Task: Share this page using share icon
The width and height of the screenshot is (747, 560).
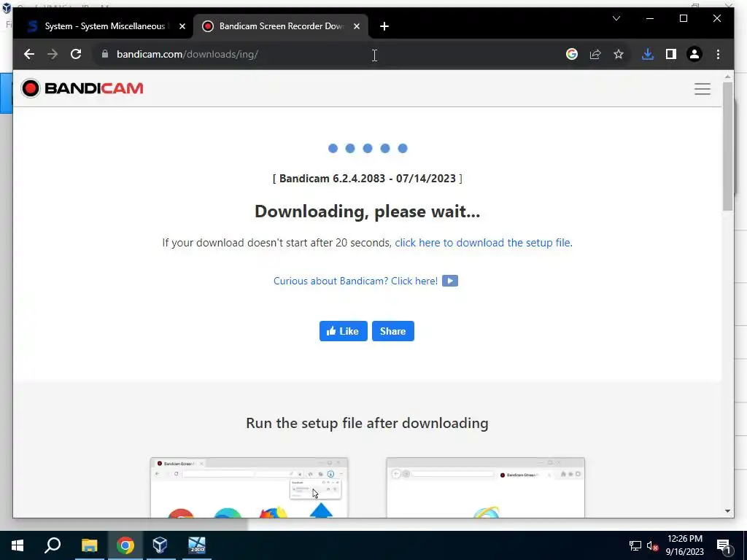Action: tap(595, 54)
